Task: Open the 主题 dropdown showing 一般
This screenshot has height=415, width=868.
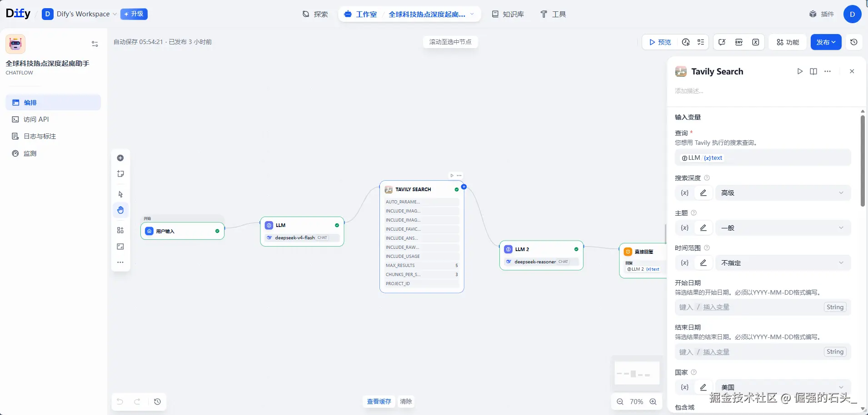Action: 783,228
